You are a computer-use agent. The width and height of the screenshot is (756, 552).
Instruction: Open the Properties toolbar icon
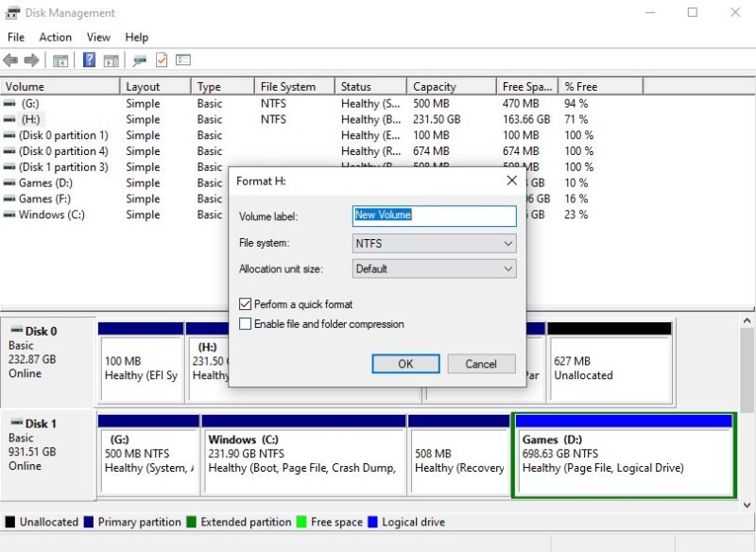181,60
